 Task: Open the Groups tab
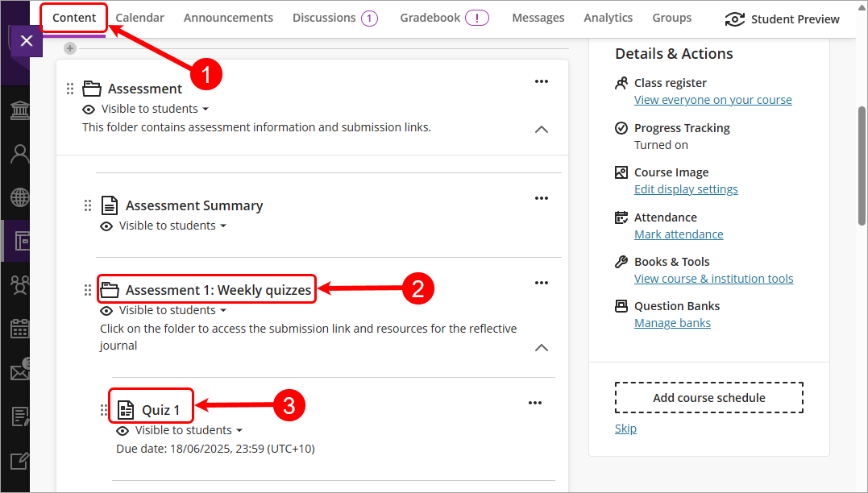[671, 18]
